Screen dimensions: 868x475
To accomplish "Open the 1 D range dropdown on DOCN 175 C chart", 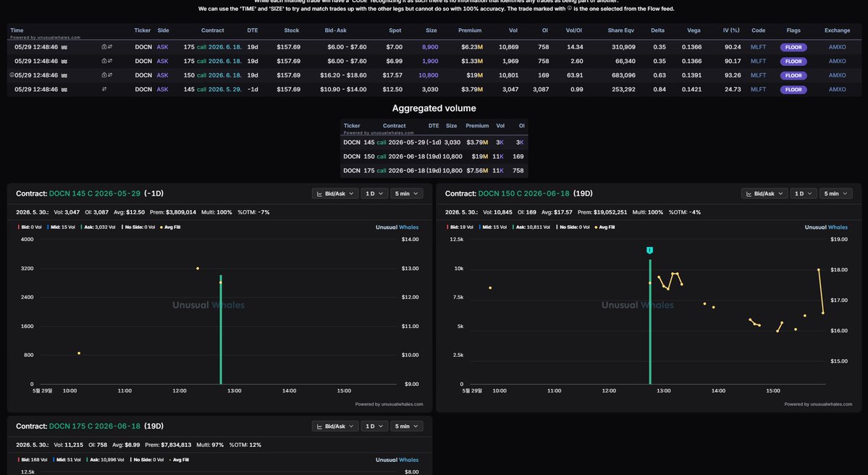I will [374, 426].
